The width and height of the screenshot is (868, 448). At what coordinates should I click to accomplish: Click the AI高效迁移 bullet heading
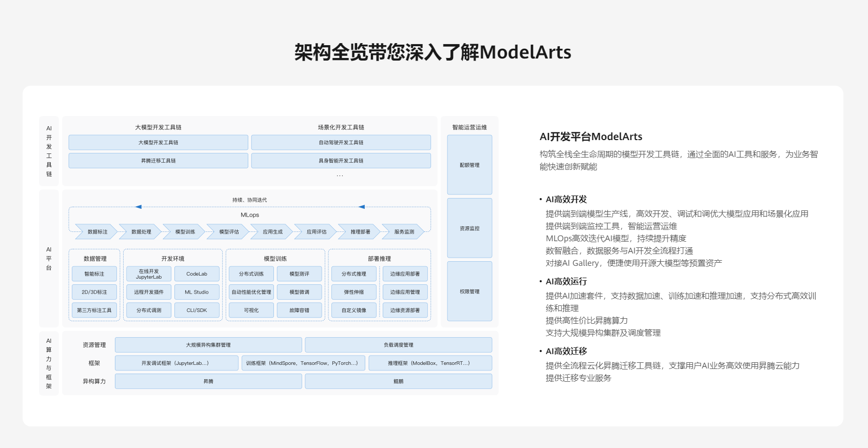click(x=566, y=351)
